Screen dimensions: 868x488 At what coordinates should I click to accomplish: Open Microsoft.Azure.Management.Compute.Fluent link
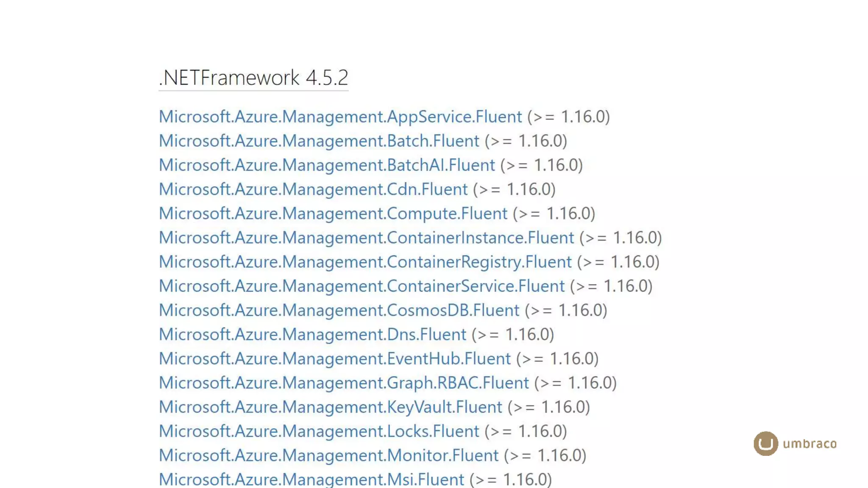[x=333, y=213]
